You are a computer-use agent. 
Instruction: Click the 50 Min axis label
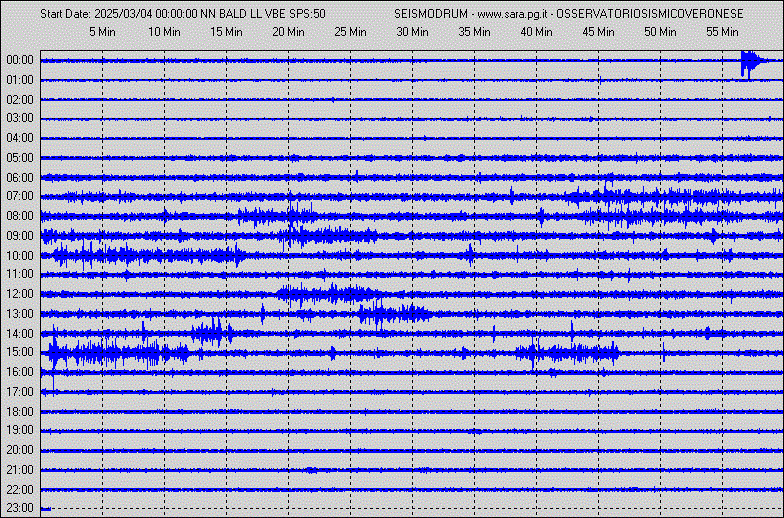coord(660,32)
